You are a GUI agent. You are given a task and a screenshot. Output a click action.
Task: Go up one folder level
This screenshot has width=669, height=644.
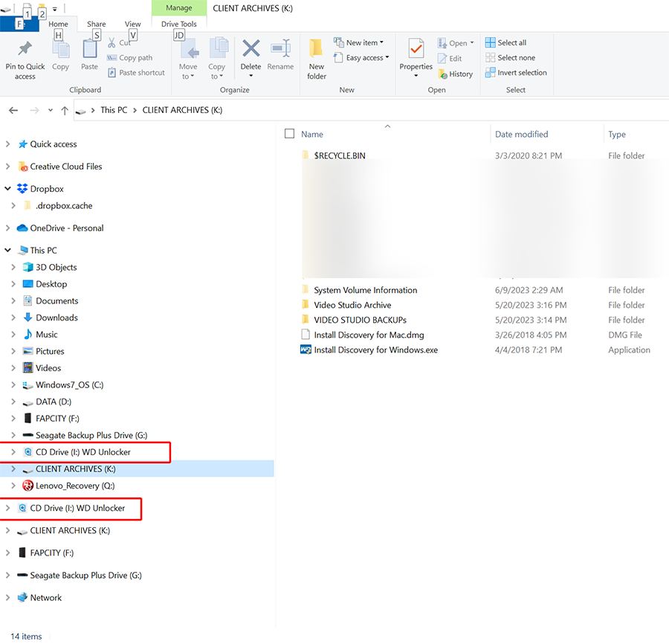click(65, 111)
